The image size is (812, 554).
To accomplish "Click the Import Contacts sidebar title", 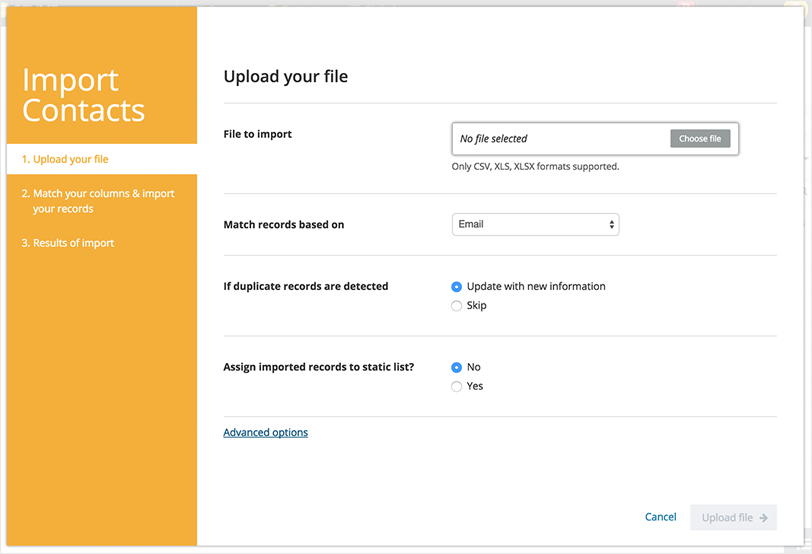I will click(84, 95).
